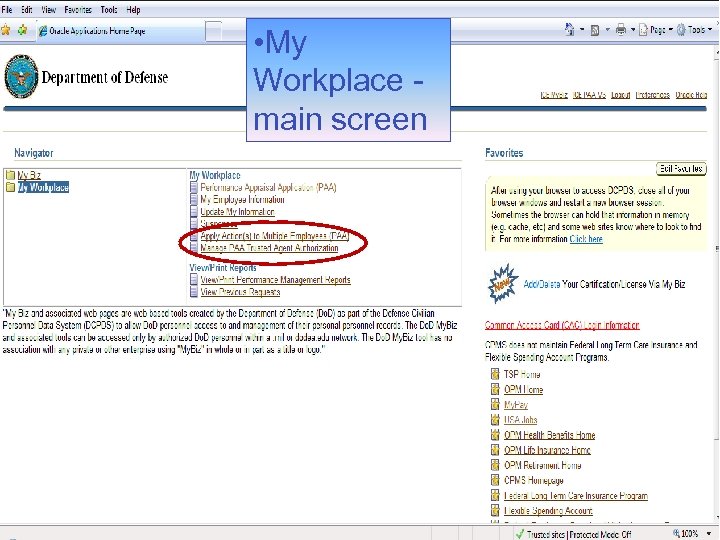Open View Previous Requests link

pyautogui.click(x=240, y=292)
